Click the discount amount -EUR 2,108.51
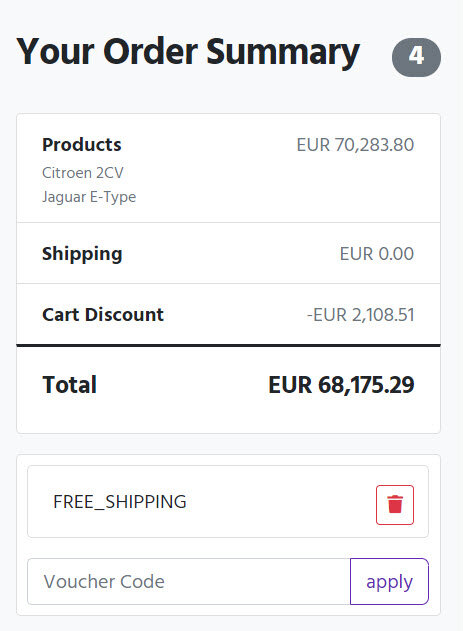Image resolution: width=463 pixels, height=631 pixels. pyautogui.click(x=360, y=315)
